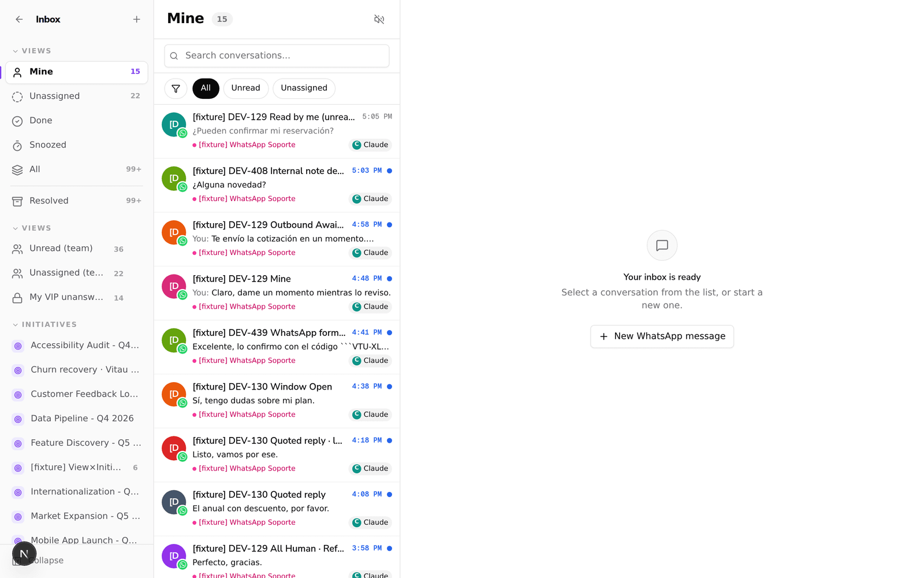Open Unread (team) view

(x=77, y=249)
